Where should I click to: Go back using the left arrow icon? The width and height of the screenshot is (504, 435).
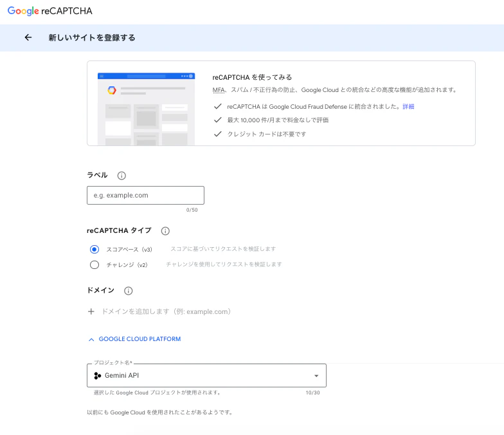click(x=28, y=37)
